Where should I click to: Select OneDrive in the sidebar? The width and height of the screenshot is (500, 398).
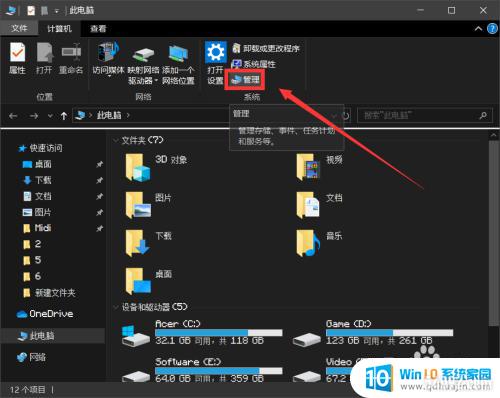pos(45,314)
